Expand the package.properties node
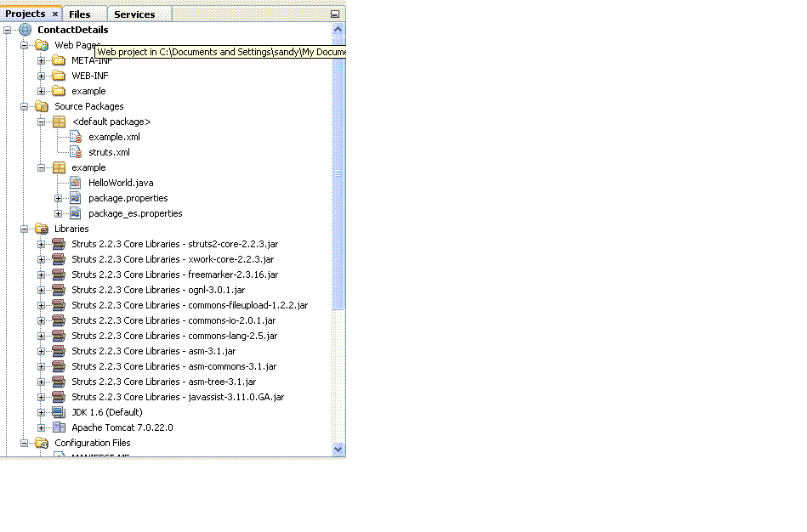This screenshot has width=807, height=532. point(58,199)
